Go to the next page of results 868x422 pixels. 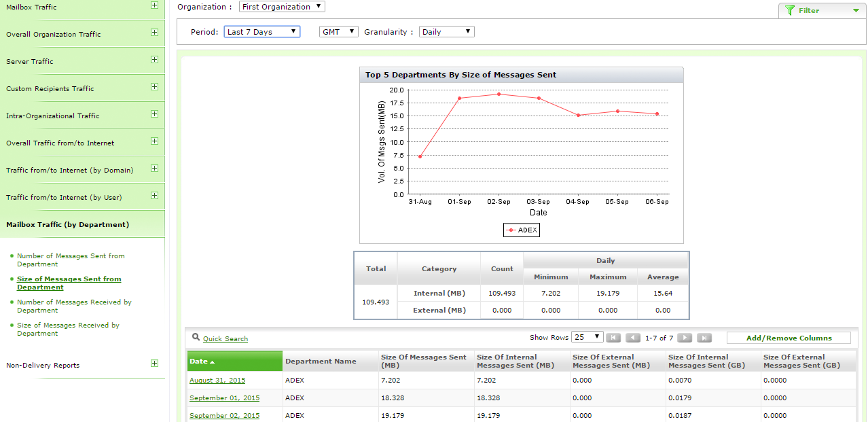click(685, 338)
